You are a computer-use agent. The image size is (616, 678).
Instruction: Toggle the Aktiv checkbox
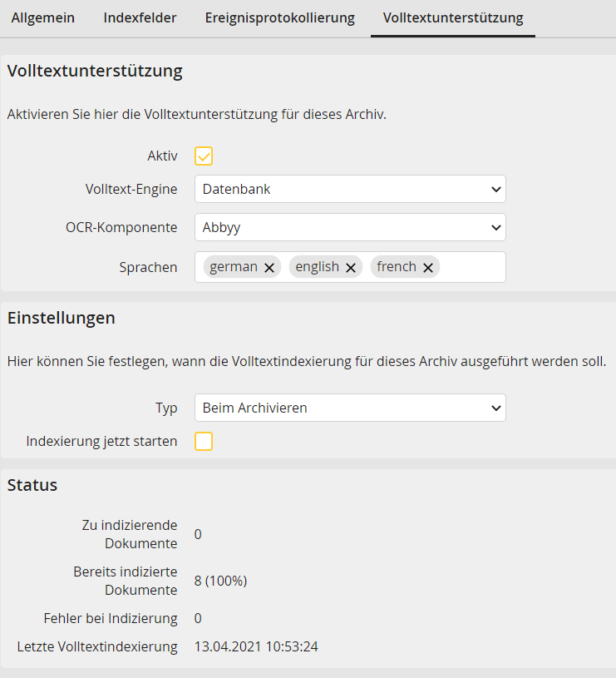click(203, 156)
